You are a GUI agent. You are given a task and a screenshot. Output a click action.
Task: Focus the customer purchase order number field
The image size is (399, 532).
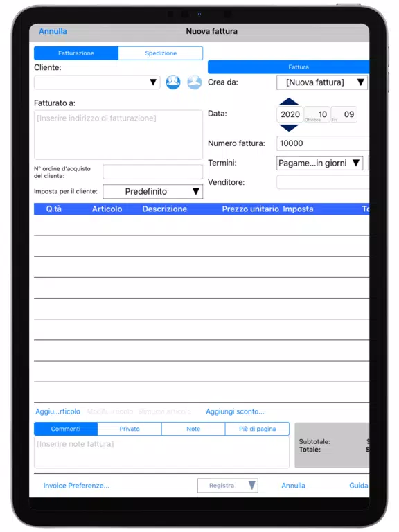pyautogui.click(x=152, y=172)
